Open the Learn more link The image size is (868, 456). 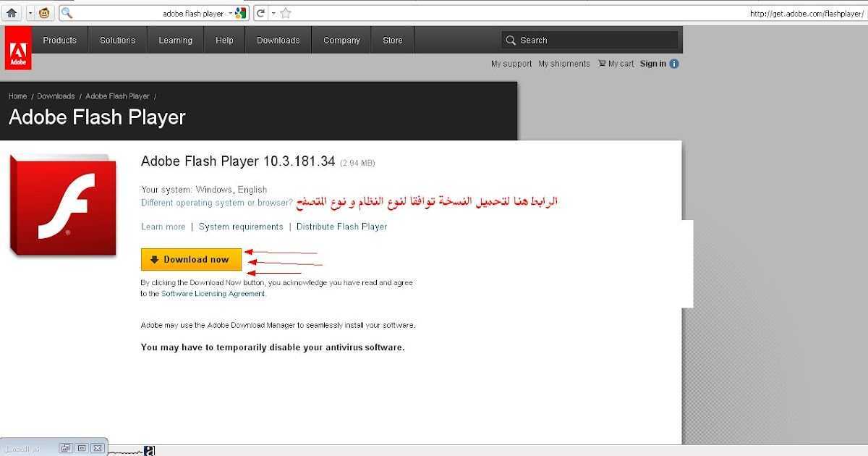coord(163,227)
